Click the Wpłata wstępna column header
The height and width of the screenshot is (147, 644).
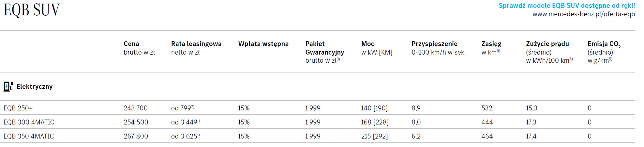click(263, 44)
